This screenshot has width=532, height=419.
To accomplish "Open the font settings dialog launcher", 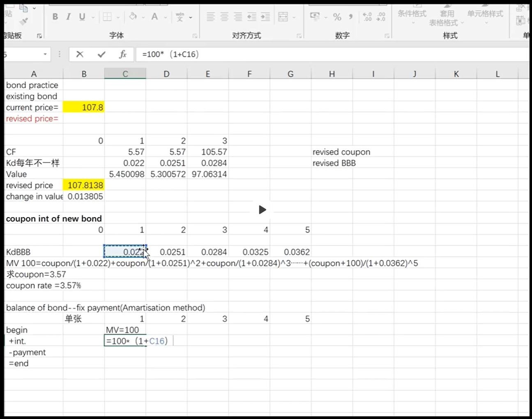I will (x=195, y=36).
